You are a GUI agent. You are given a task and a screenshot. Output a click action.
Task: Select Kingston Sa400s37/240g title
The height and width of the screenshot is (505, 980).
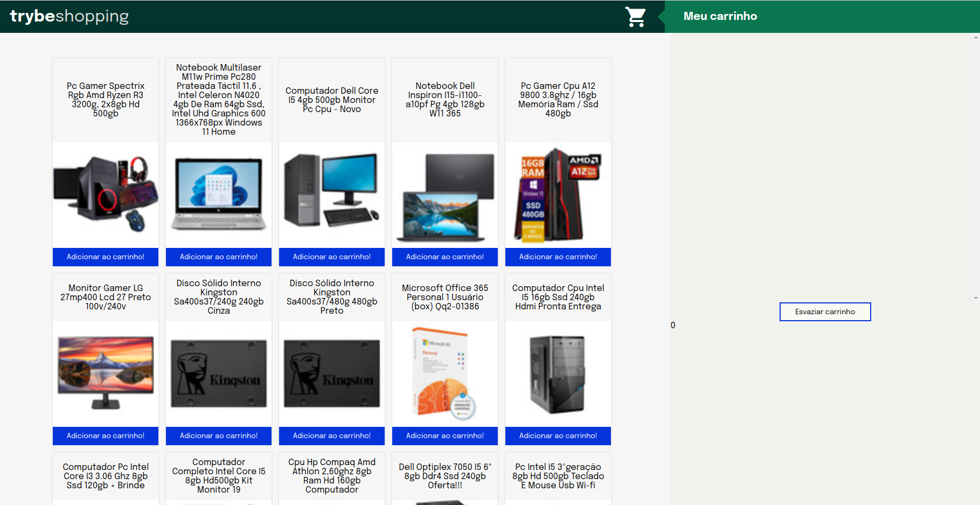219,297
